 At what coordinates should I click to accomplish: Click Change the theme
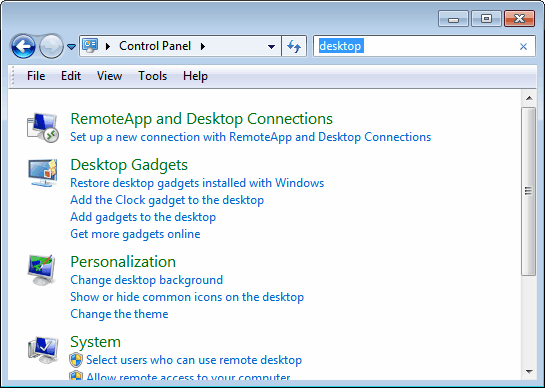coord(119,314)
